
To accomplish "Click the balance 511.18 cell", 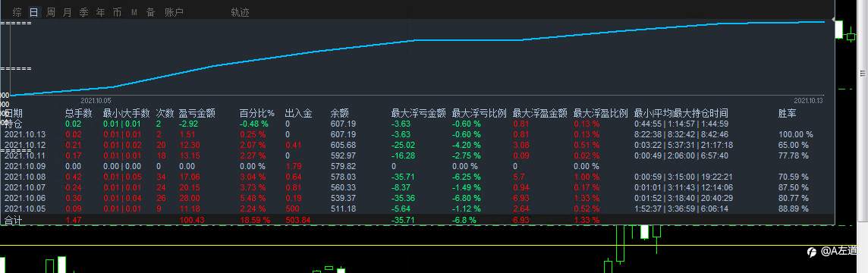I will [343, 209].
